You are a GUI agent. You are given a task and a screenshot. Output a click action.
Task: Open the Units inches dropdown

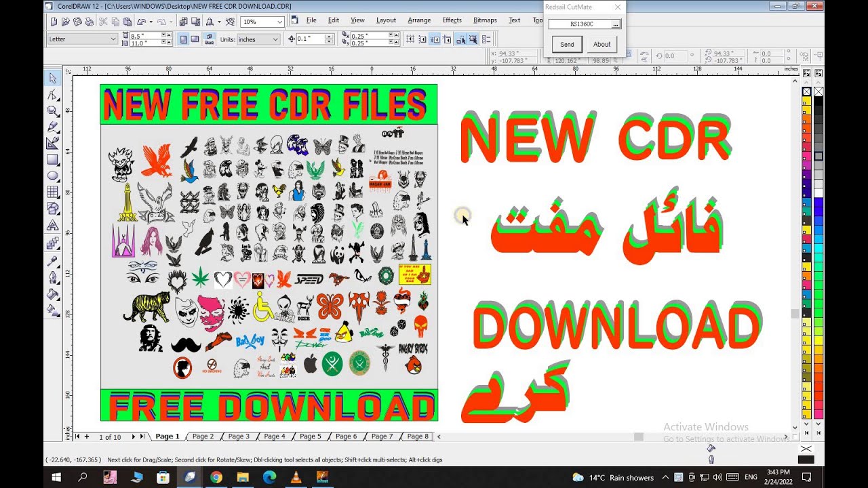275,39
